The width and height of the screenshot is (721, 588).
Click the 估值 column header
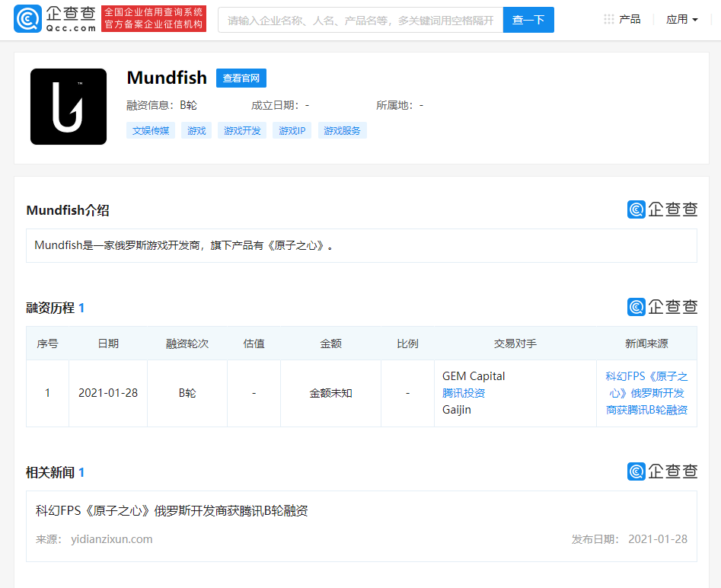coord(254,344)
